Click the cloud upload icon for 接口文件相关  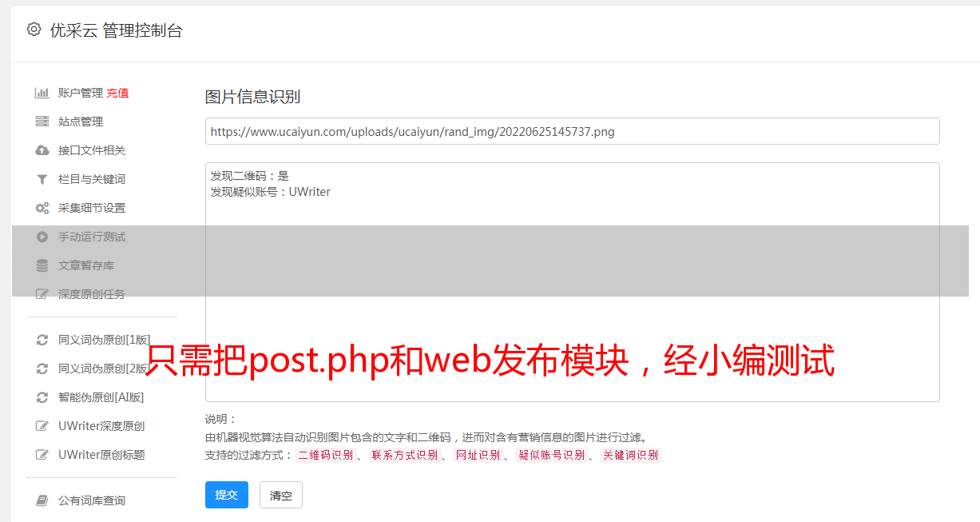(x=42, y=150)
